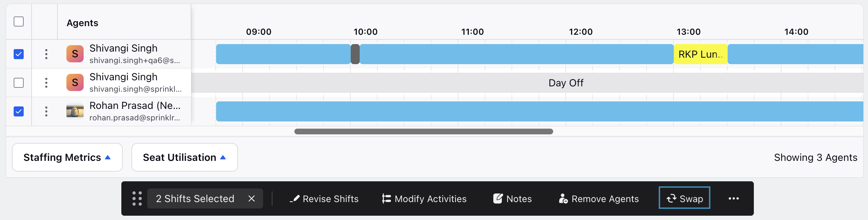This screenshot has height=220, width=868.
Task: Choose Modify Activities in action bar
Action: (424, 199)
